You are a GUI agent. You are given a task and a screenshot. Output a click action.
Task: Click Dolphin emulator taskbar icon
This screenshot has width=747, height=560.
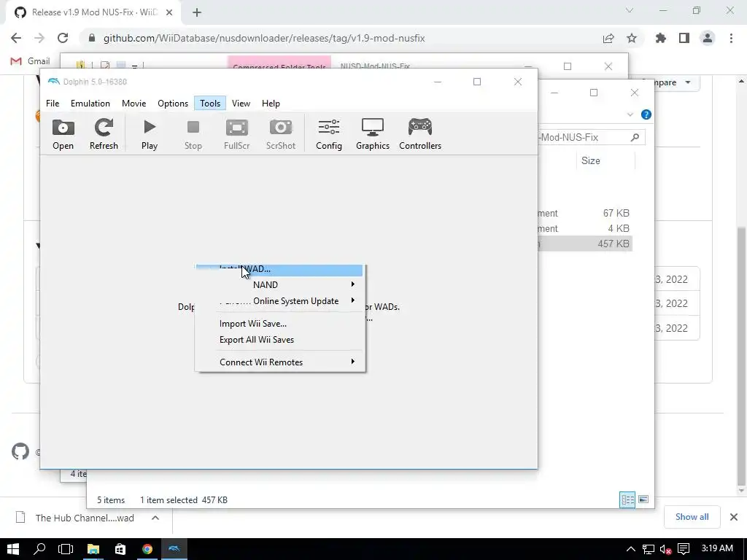174,549
